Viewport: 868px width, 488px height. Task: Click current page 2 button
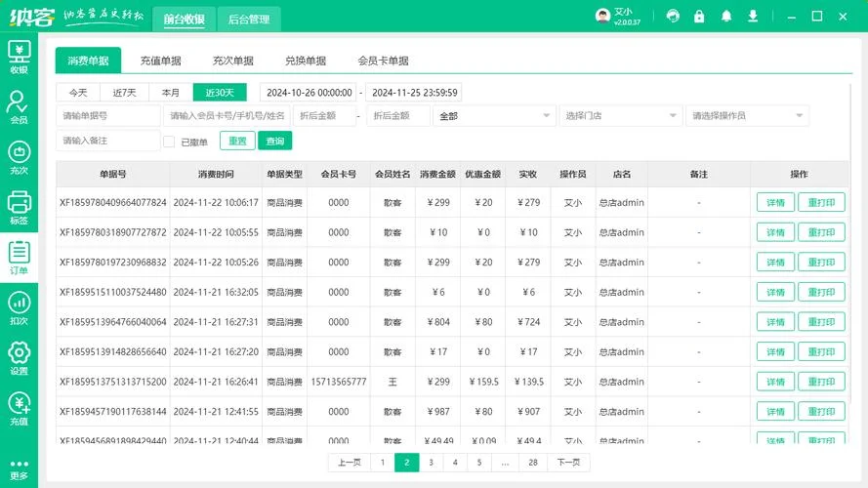[407, 463]
